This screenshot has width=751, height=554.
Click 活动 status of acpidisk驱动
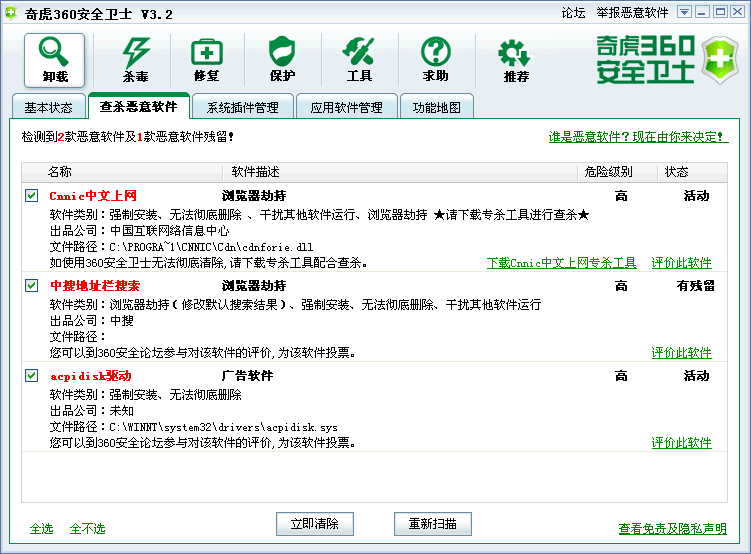696,376
